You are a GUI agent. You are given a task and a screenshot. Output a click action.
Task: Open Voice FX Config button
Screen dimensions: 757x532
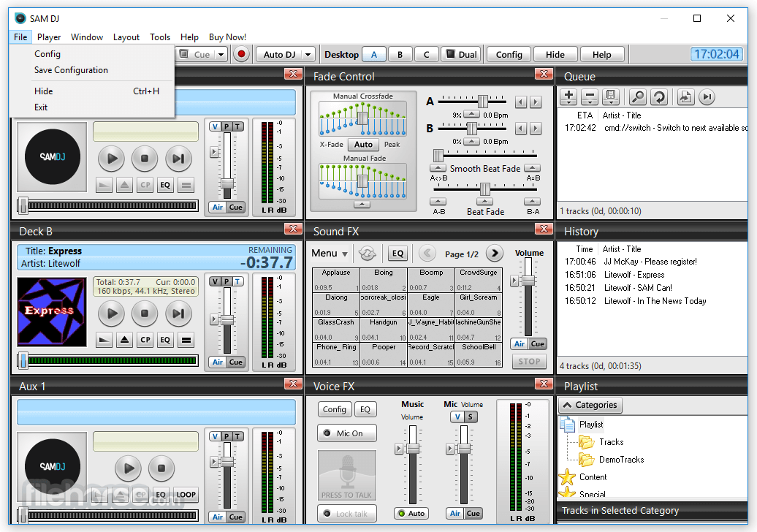pos(334,409)
